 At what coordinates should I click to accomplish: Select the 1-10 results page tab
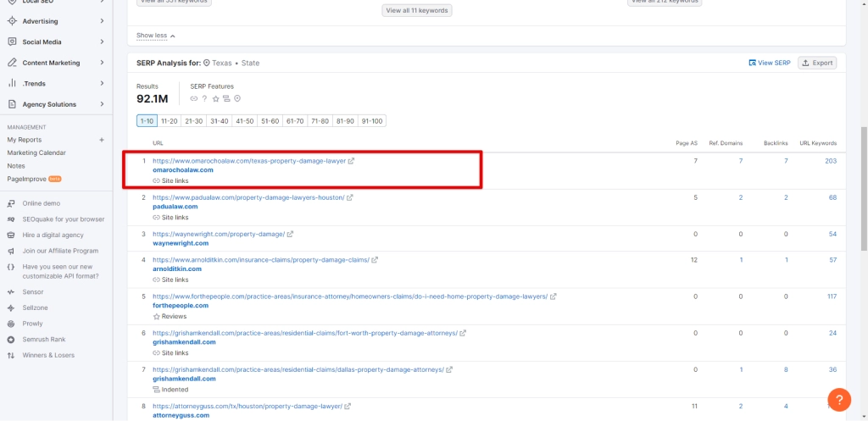tap(147, 121)
